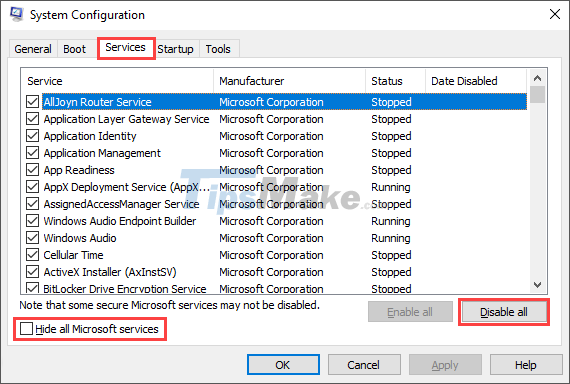Toggle the AppX Deployment Service checkbox
Image resolution: width=570 pixels, height=384 pixels.
(32, 187)
